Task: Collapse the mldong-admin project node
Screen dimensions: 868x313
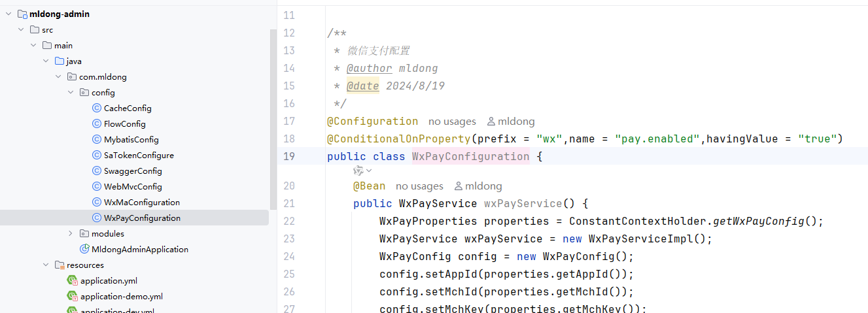Action: tap(9, 14)
